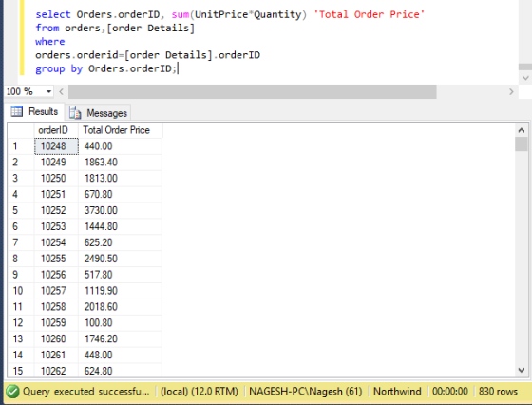
Task: Open the Messages tab
Action: [x=98, y=113]
